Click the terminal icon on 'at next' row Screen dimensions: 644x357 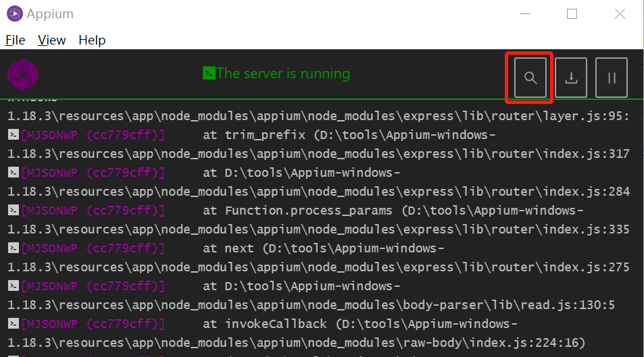(14, 248)
